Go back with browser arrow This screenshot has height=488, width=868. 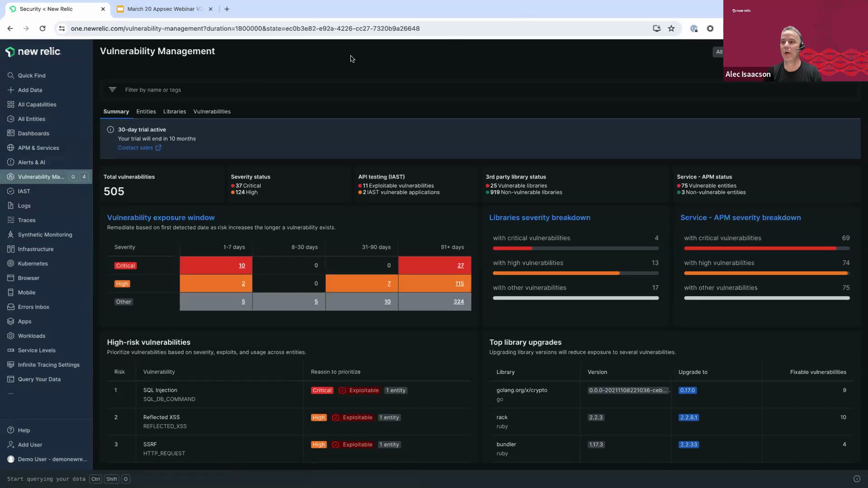coord(10,28)
